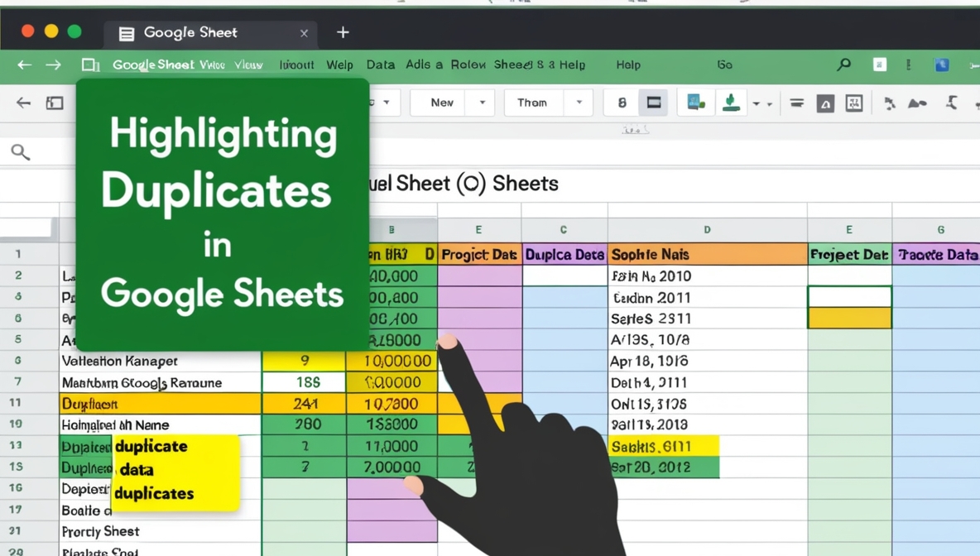Click the cell showing 1S8000
The width and height of the screenshot is (980, 556).
(x=392, y=424)
